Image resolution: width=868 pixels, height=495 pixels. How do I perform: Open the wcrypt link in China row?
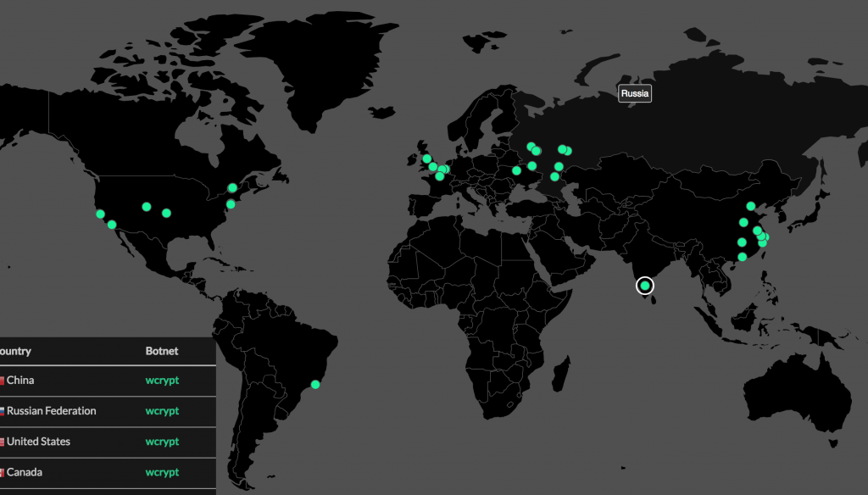(162, 381)
